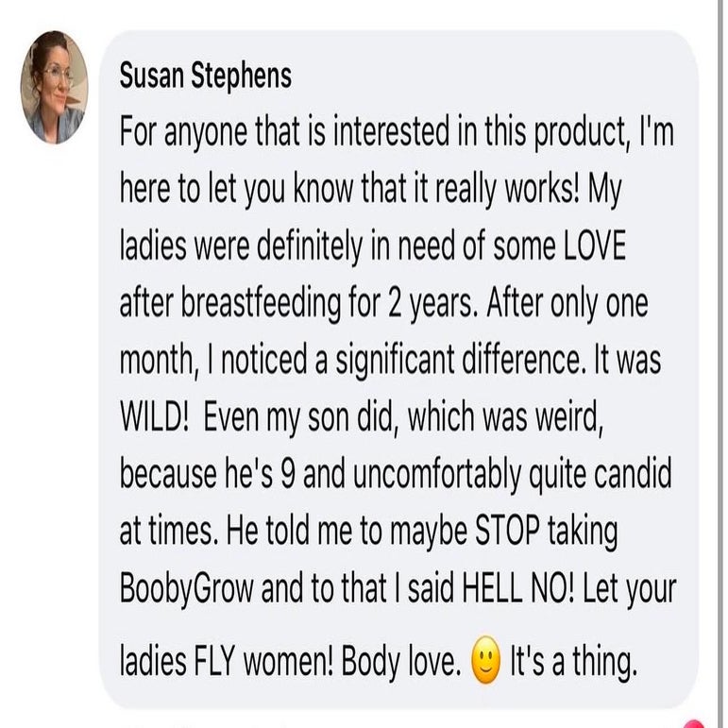Click the word breastfeeding
728x728 pixels.
[261, 303]
